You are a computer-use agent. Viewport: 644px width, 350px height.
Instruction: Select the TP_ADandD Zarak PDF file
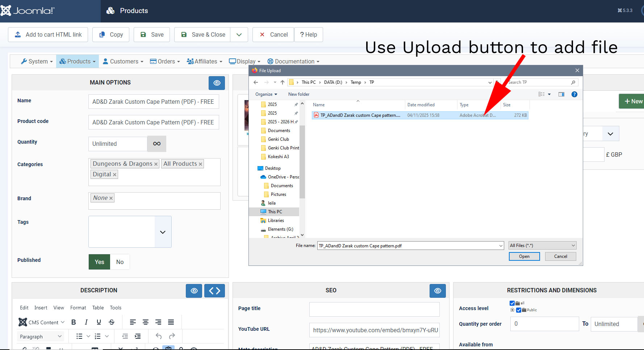point(360,115)
